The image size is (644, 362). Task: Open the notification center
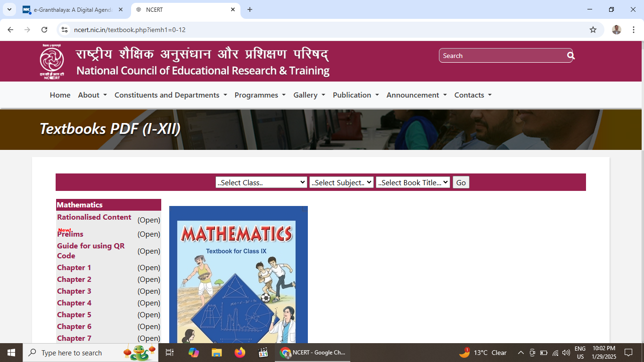628,353
